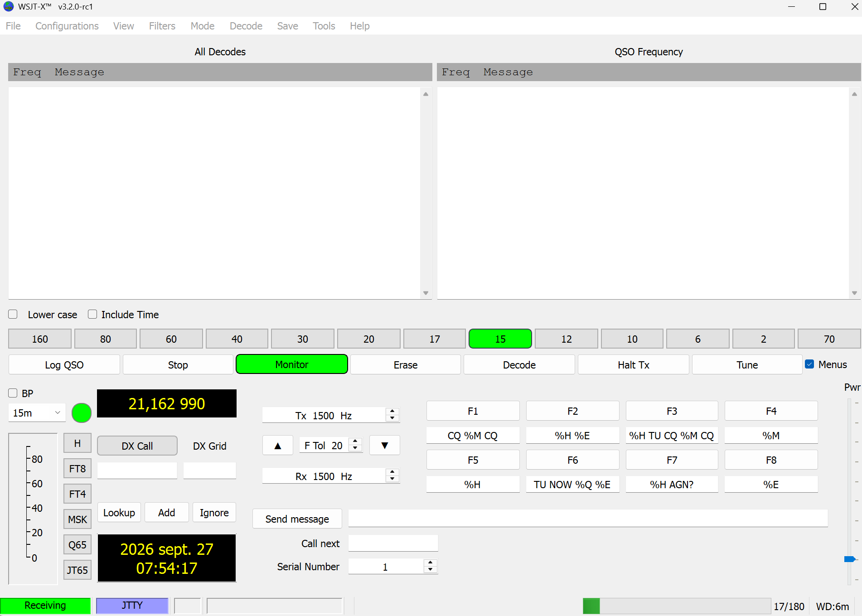Click the Log QSO button
This screenshot has height=616, width=862.
pyautogui.click(x=64, y=365)
